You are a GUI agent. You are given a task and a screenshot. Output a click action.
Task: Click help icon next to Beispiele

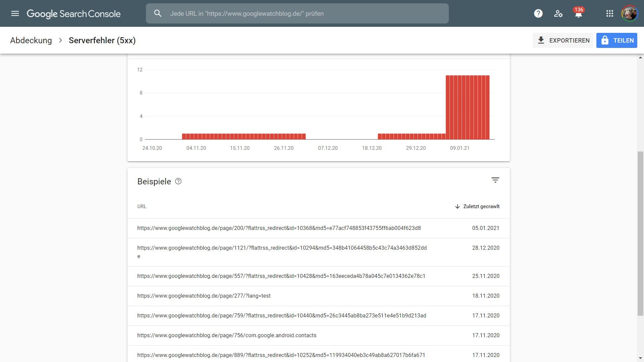pos(178,181)
